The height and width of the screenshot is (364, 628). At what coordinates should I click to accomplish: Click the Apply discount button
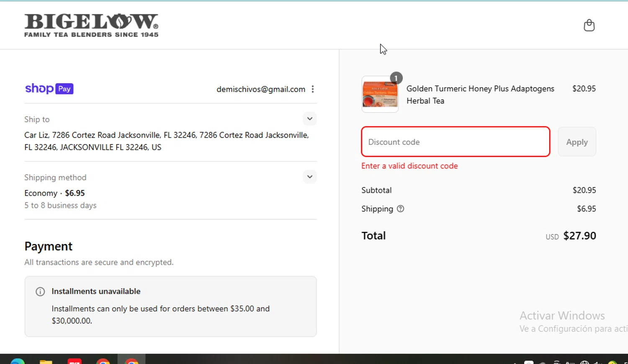[577, 142]
